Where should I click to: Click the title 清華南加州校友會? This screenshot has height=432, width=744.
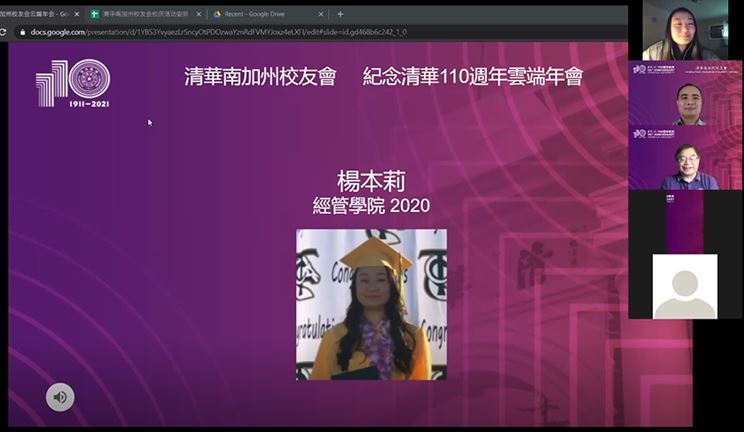click(260, 76)
